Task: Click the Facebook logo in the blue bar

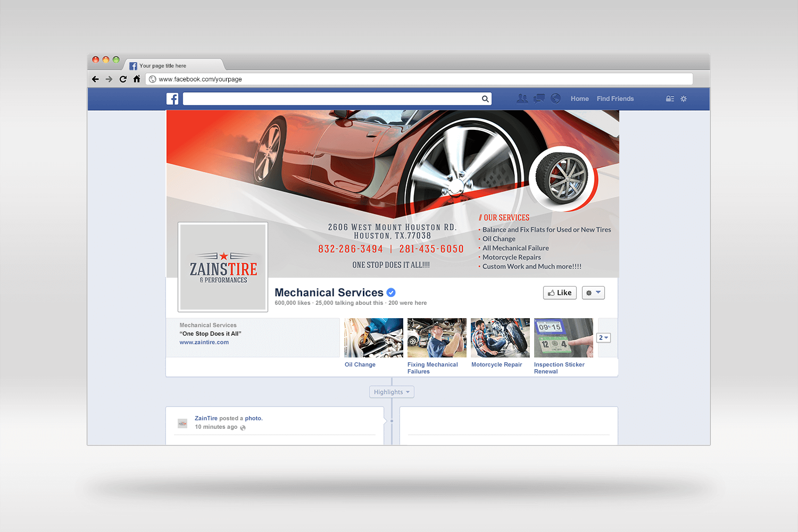Action: (172, 99)
